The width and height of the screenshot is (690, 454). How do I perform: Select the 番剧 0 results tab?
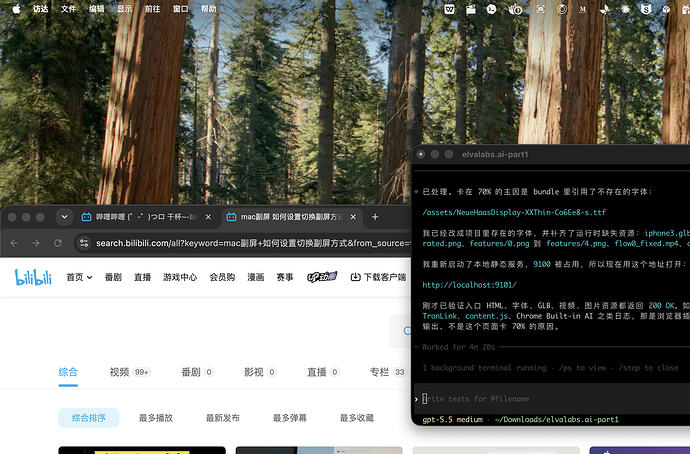pyautogui.click(x=197, y=372)
